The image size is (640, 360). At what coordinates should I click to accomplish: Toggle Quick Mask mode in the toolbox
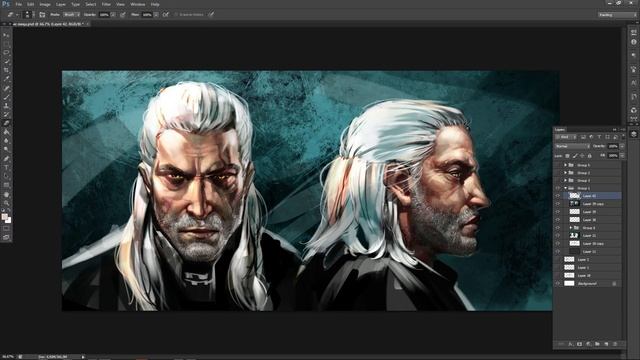(6, 229)
